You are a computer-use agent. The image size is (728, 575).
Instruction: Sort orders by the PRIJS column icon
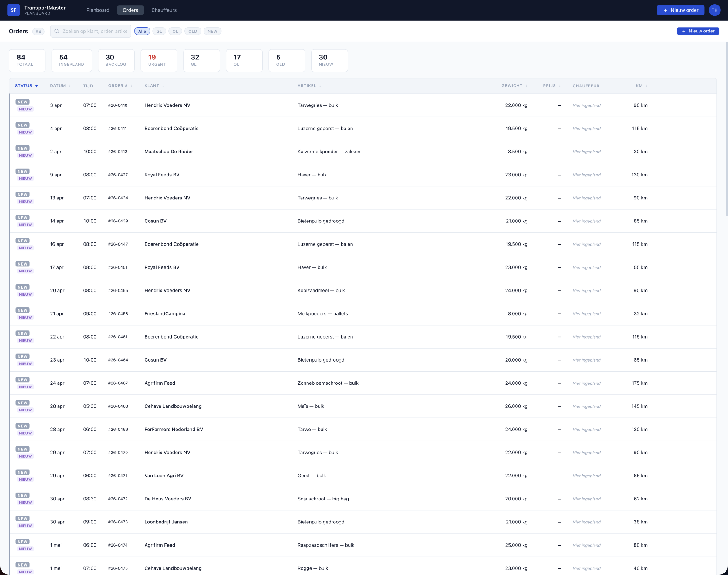click(560, 86)
